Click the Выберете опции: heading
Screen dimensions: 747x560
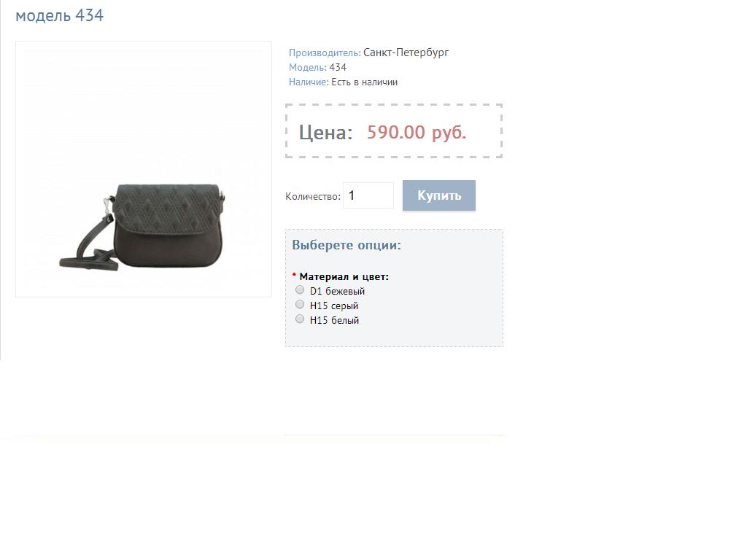(x=347, y=245)
